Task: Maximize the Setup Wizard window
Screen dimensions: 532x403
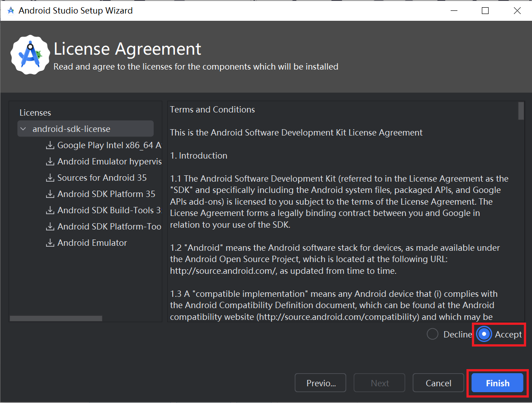Action: pyautogui.click(x=485, y=10)
